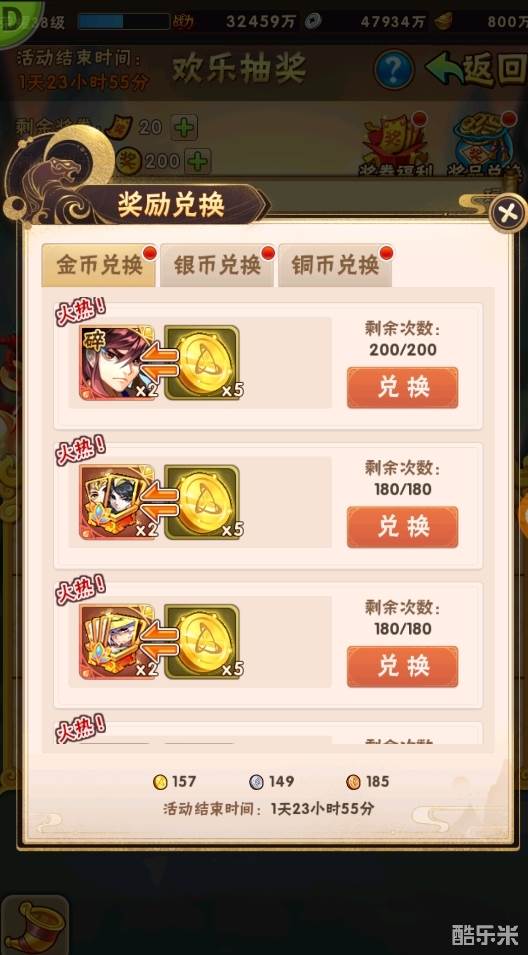
Task: Open the red-haired hero fragment icon
Action: [x=117, y=362]
